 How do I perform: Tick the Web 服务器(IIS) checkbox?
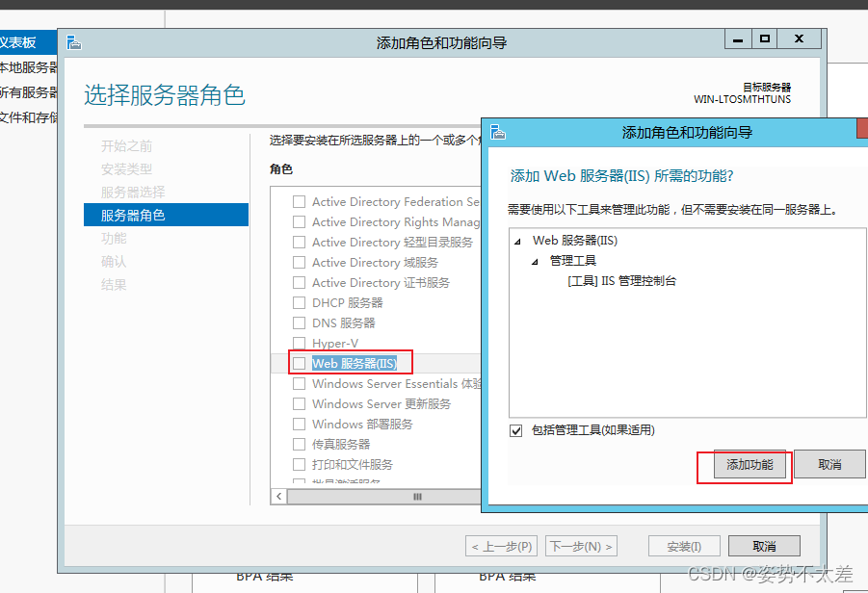299,364
